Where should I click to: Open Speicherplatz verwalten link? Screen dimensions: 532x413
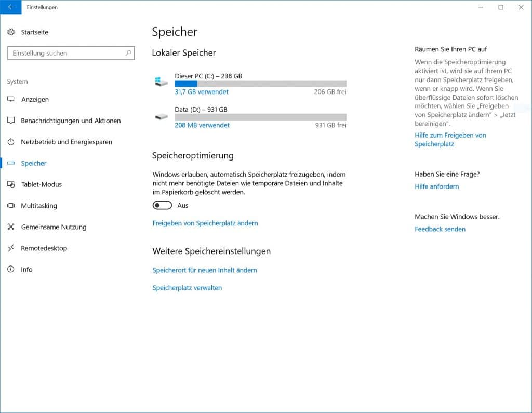[x=187, y=288]
